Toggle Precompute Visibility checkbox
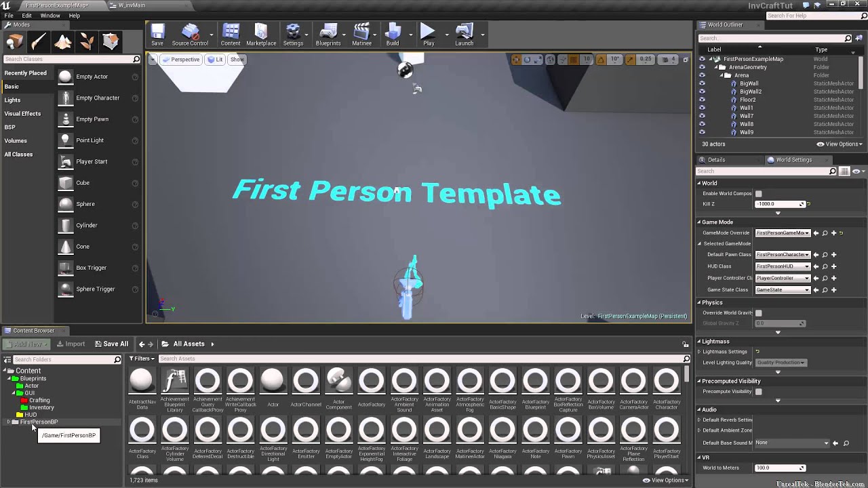This screenshot has width=868, height=488. click(759, 392)
